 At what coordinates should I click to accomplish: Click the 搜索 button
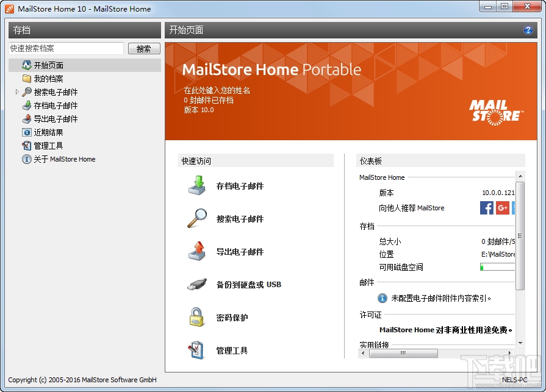coord(144,49)
